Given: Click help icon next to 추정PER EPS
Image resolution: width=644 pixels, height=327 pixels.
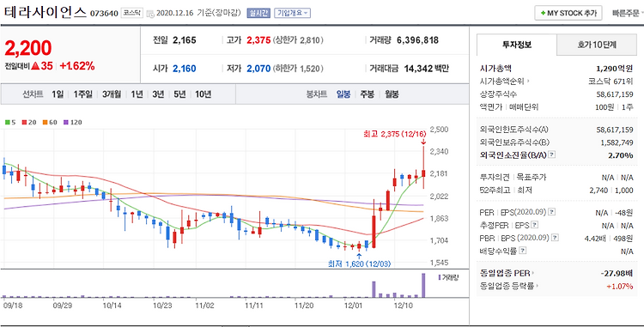Looking at the screenshot, I should click(535, 225).
